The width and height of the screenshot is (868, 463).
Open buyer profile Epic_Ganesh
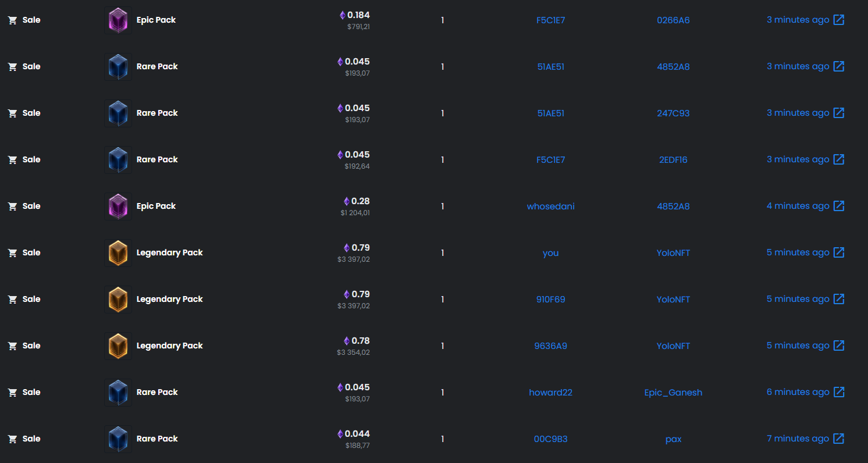[x=673, y=392]
